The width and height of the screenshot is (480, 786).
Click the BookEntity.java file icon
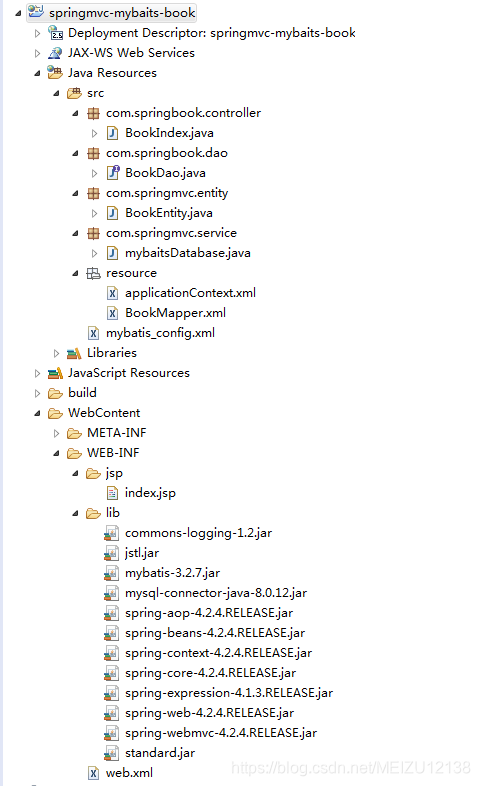pyautogui.click(x=113, y=213)
